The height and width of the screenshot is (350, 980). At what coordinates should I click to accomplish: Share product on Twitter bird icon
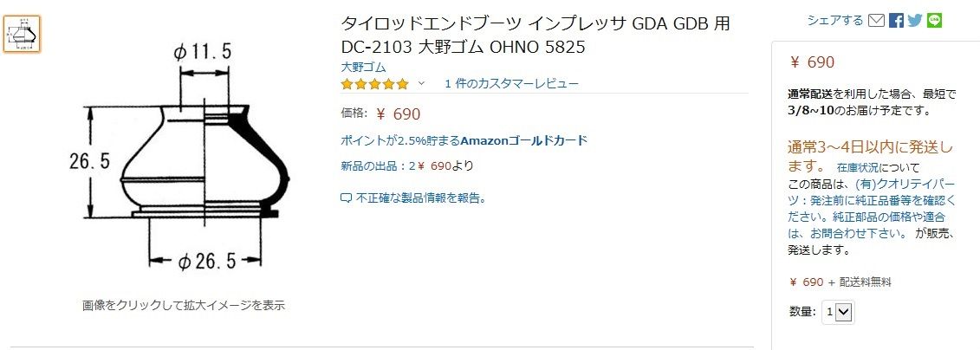915,20
